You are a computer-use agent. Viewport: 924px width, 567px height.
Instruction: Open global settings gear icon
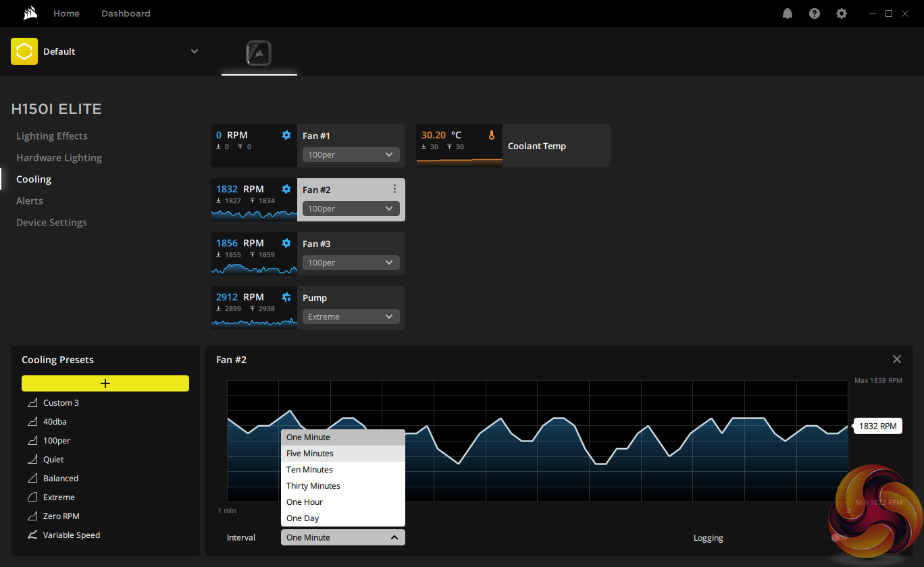pos(842,13)
